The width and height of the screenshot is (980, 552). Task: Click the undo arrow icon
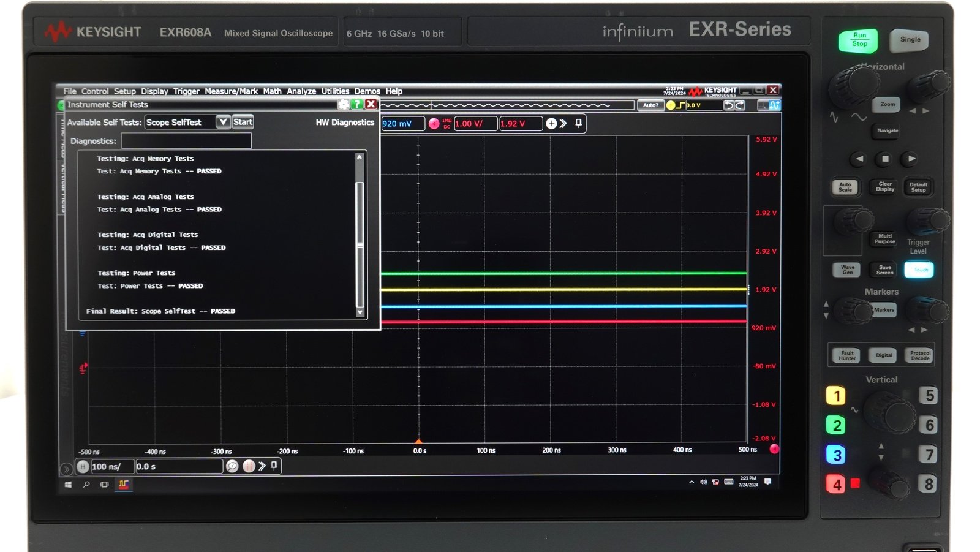point(728,105)
